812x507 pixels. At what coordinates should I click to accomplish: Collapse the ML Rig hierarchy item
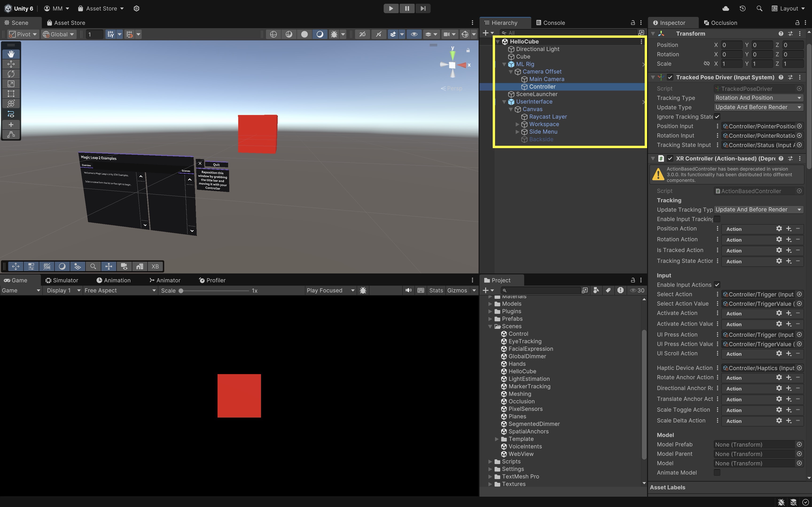click(x=504, y=64)
